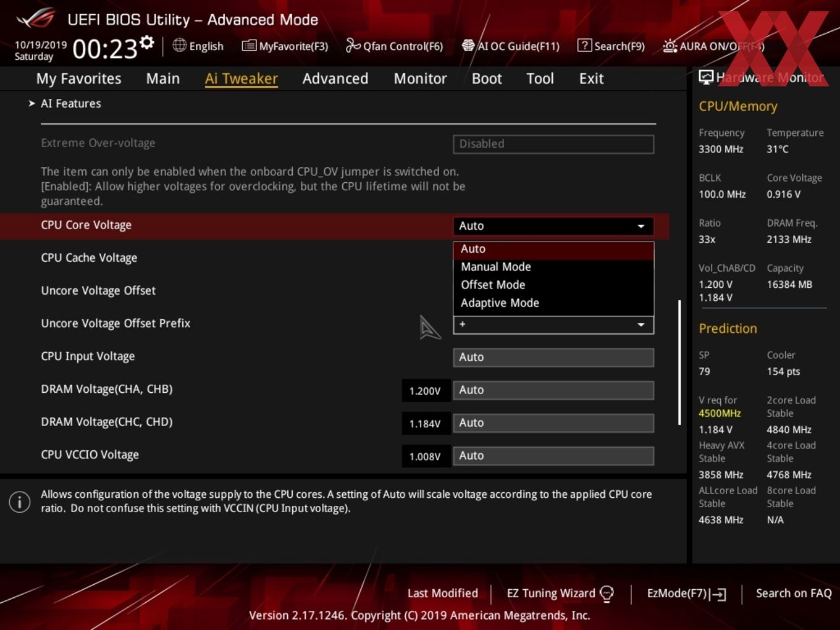Screen dimensions: 840x630
Task: Select the Ai Tweaker tab
Action: tap(241, 78)
